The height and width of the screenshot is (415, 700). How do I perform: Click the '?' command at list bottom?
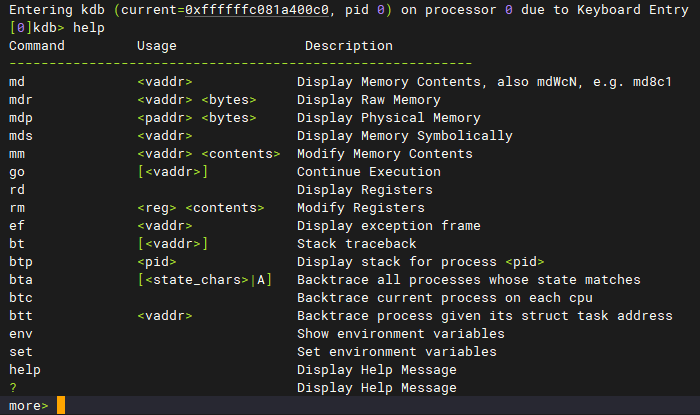[12, 387]
